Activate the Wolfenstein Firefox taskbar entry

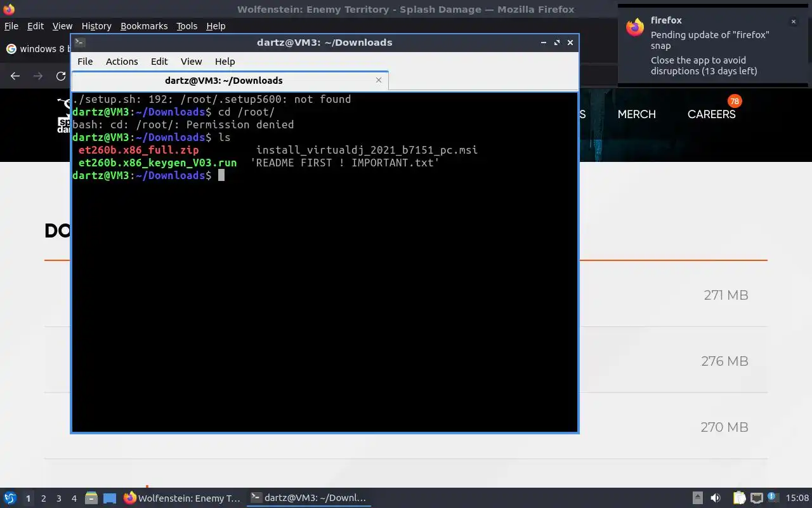(182, 498)
